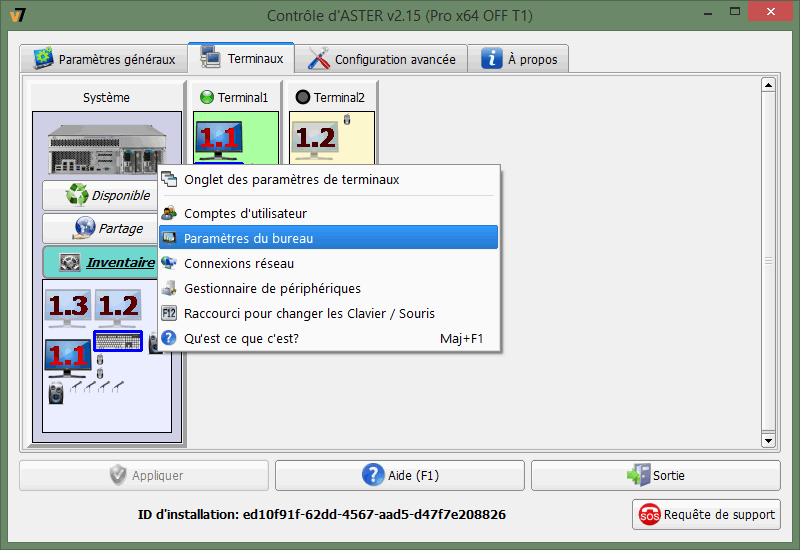This screenshot has height=550, width=800.
Task: Click the Terminal1 header with green indicator
Action: (235, 97)
